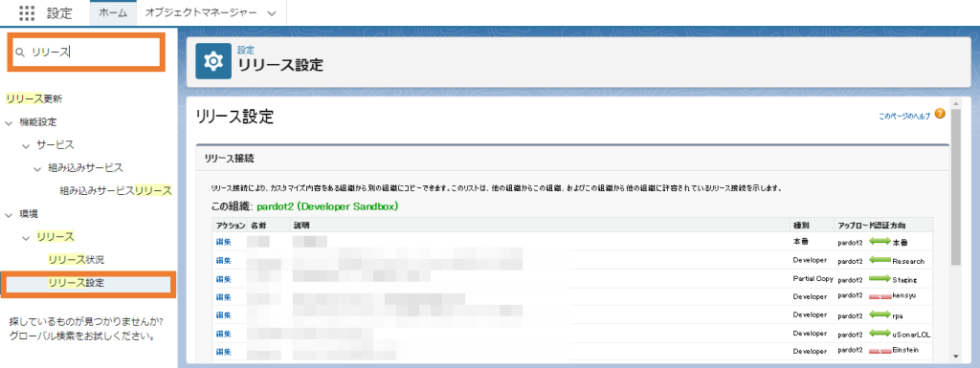Click scrollbar down arrow in content panel
Screen dimensions: 980x368
tap(955, 356)
